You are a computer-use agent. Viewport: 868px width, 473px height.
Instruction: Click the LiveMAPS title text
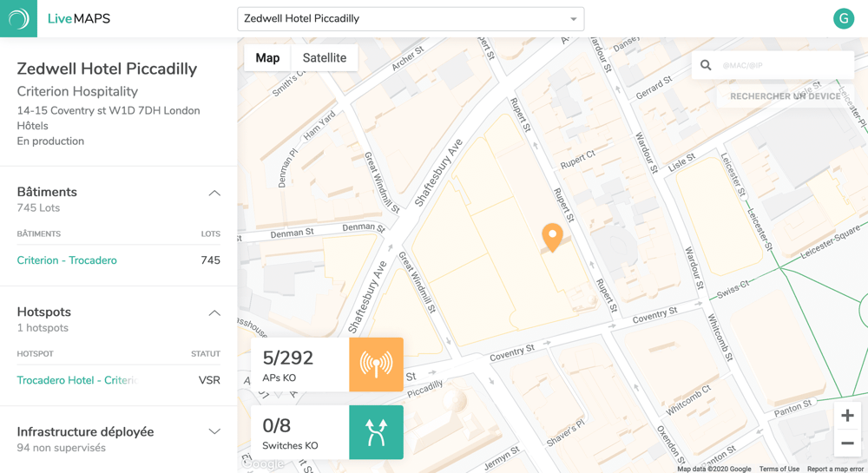tap(79, 19)
